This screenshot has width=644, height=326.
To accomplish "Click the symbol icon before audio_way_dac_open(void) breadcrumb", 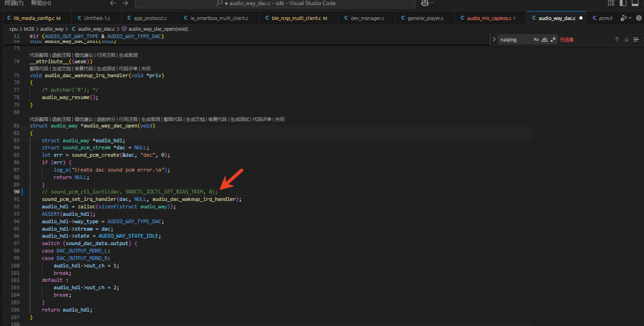I will point(124,29).
